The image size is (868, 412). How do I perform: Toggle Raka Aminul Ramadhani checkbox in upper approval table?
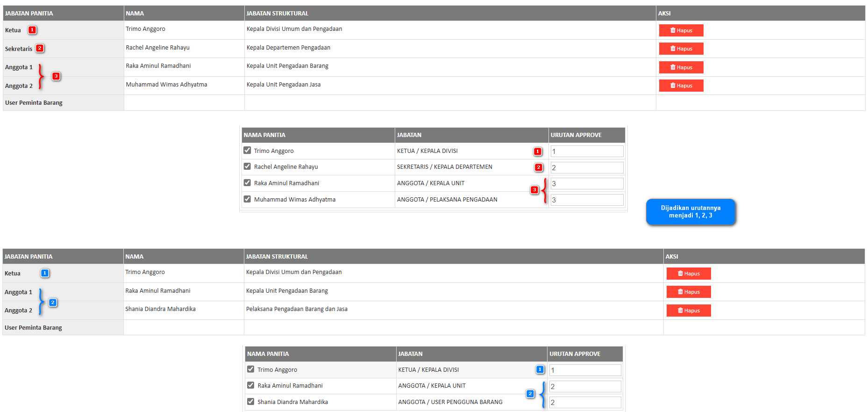coord(247,183)
